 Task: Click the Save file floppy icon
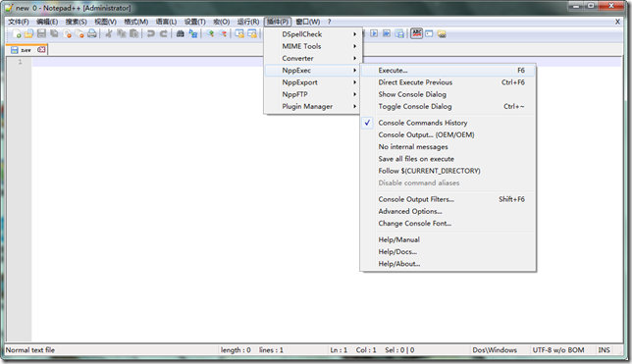pyautogui.click(x=41, y=34)
